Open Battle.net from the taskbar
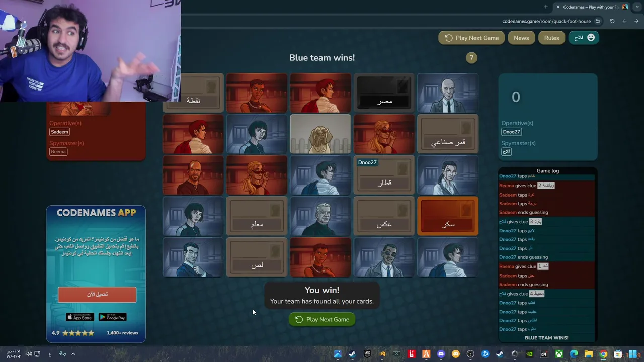Viewport: 644px width, 362px height. tap(485, 354)
